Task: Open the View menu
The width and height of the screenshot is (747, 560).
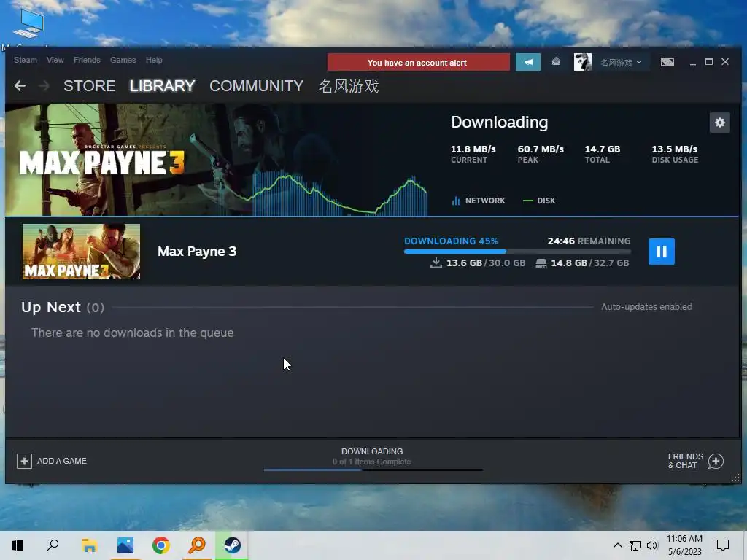Action: click(x=55, y=60)
